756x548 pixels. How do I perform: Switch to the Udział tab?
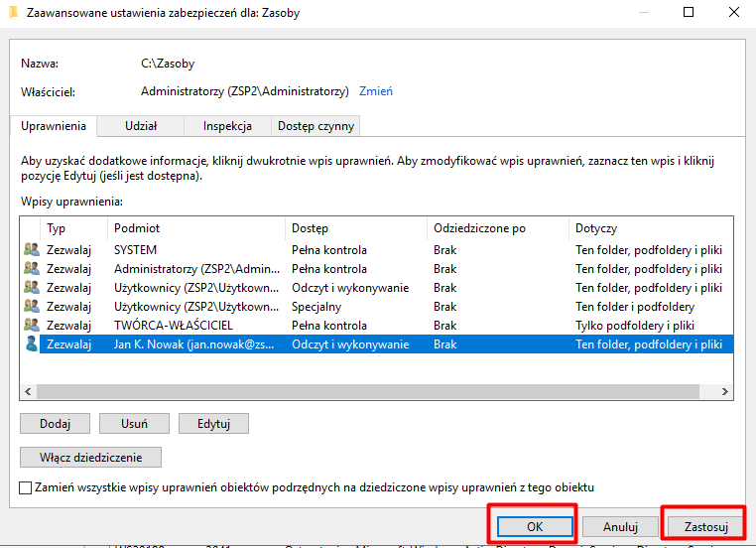(x=141, y=126)
